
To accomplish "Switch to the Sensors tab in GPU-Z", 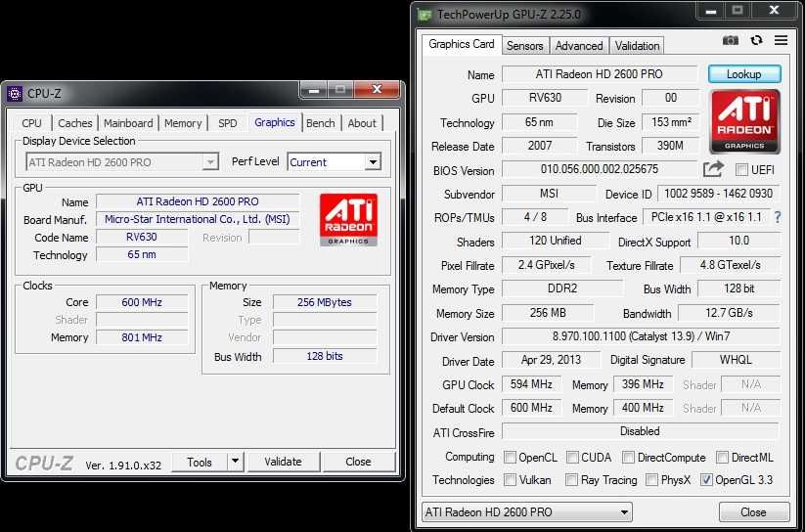I will pos(524,46).
